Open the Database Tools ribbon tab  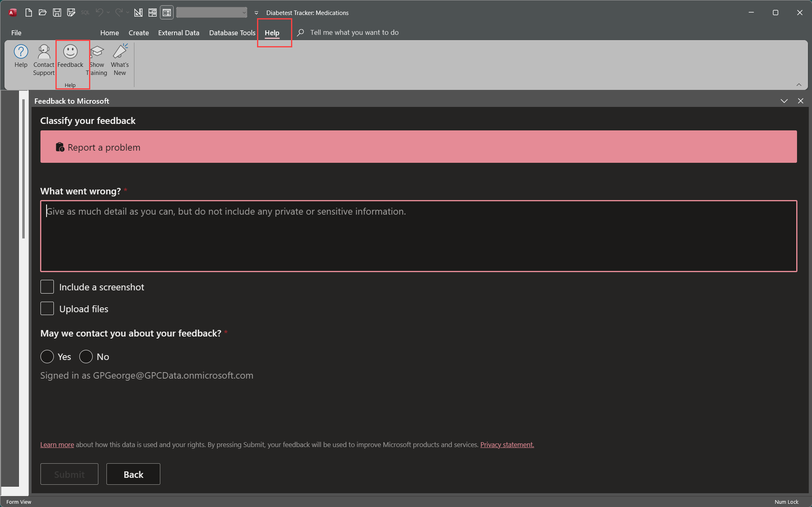coord(232,33)
